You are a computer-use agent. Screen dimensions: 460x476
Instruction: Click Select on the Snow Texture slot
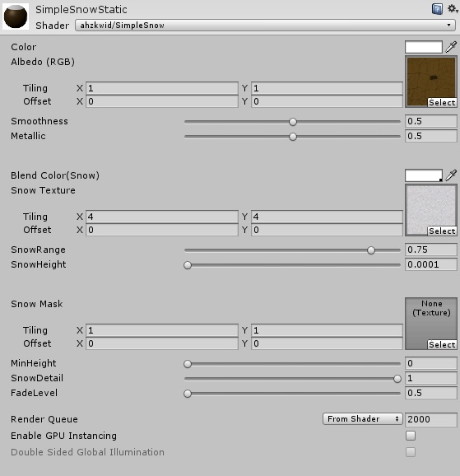[442, 231]
